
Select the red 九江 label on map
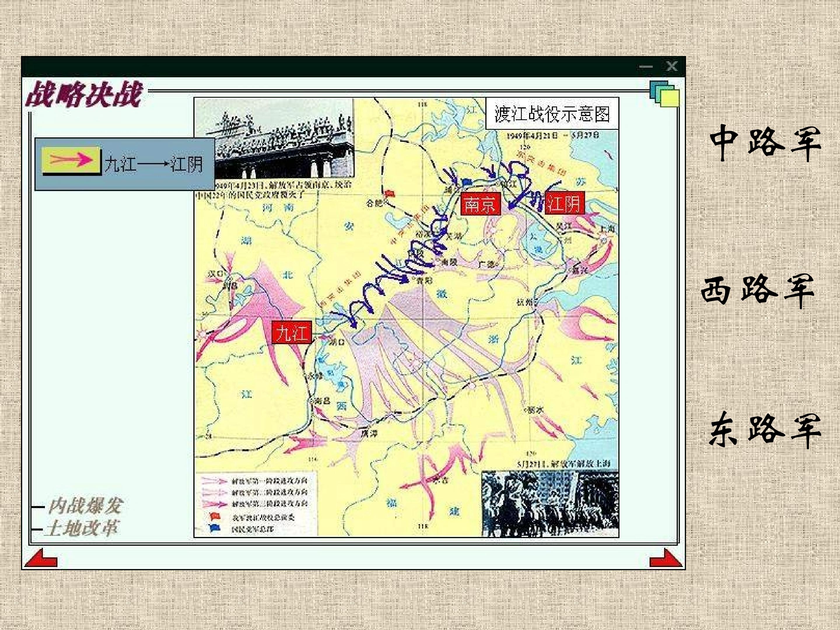coord(292,333)
